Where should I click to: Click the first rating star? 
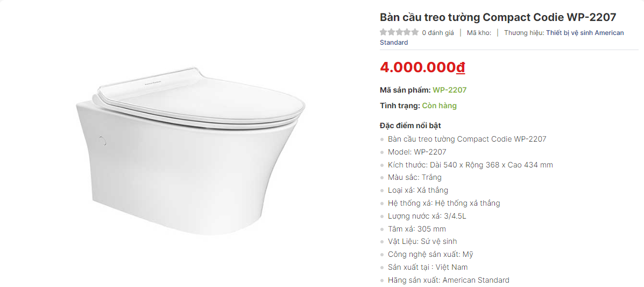pos(384,32)
